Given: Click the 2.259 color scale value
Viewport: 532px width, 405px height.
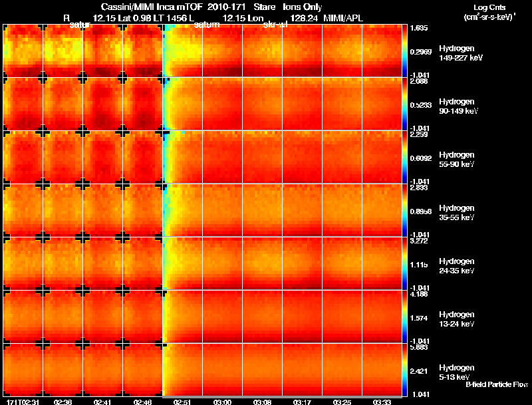Looking at the screenshot, I should tap(420, 134).
